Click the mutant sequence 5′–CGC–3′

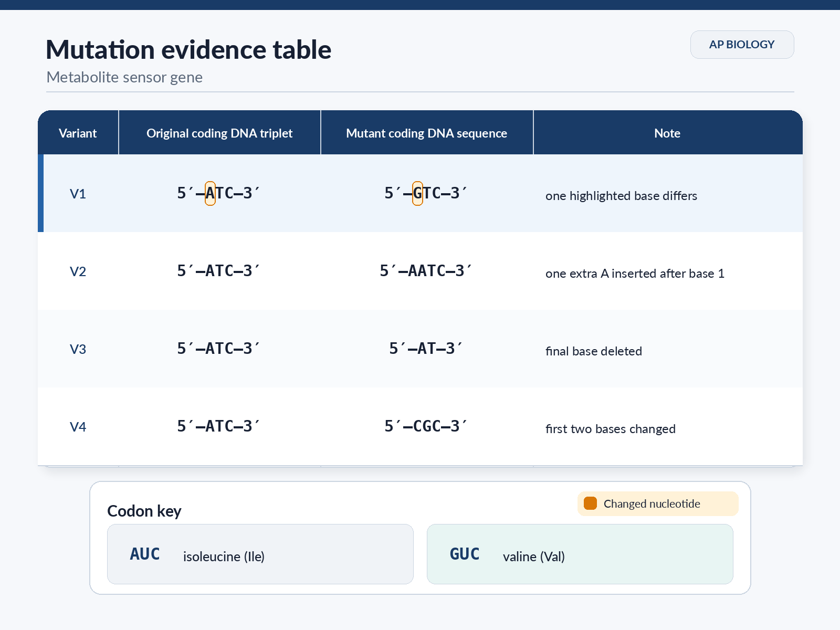pos(426,426)
